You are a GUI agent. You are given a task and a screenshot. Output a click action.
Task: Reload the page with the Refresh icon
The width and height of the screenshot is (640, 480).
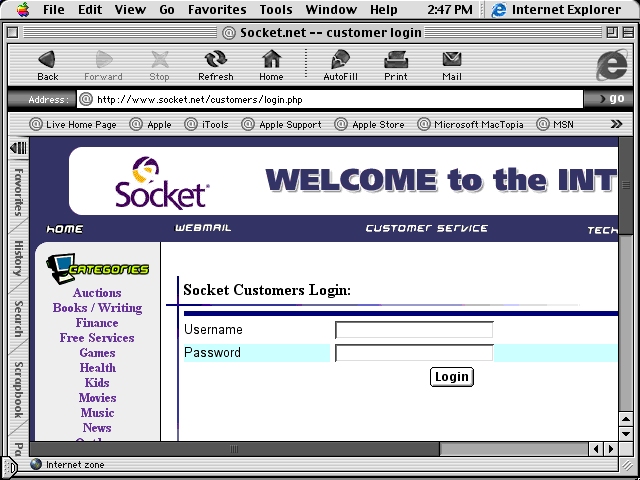pos(216,60)
